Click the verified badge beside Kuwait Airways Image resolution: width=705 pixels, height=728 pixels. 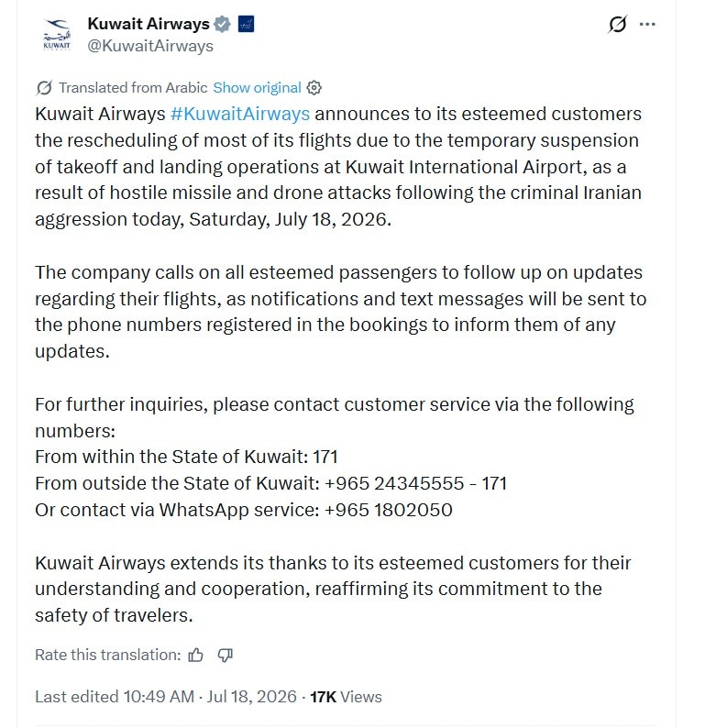[x=222, y=24]
